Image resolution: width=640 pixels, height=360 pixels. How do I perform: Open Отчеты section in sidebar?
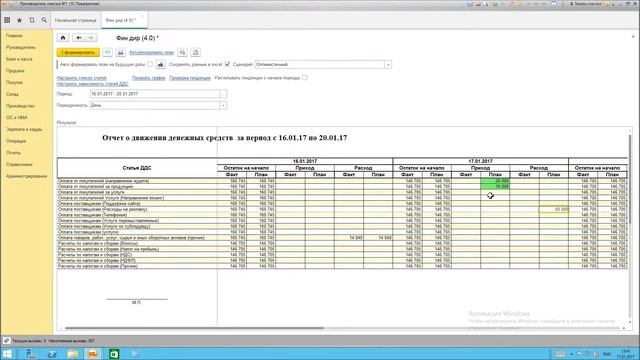point(13,153)
